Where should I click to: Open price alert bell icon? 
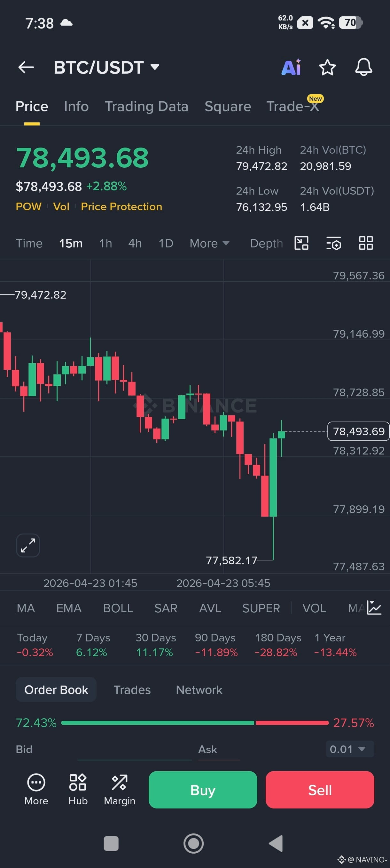[x=364, y=68]
